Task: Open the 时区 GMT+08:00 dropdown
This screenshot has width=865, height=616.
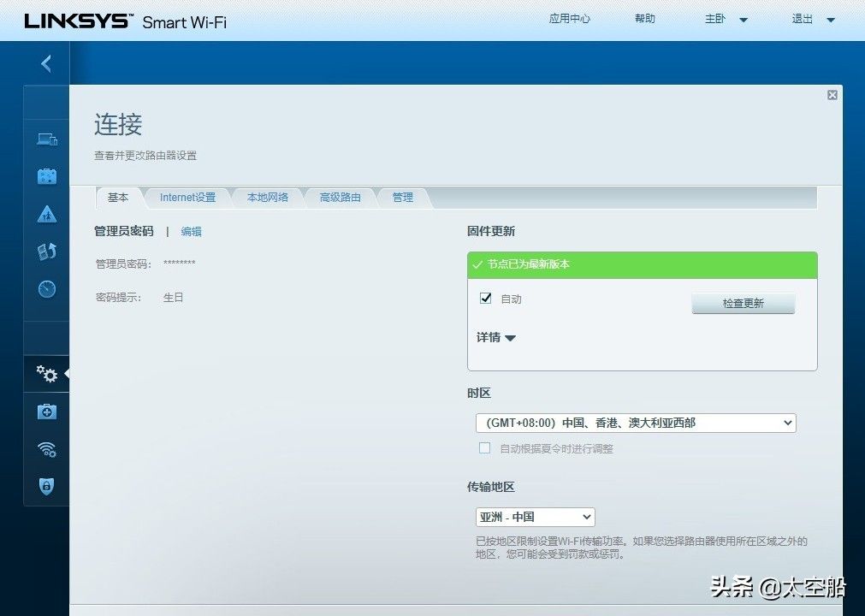Action: (636, 423)
